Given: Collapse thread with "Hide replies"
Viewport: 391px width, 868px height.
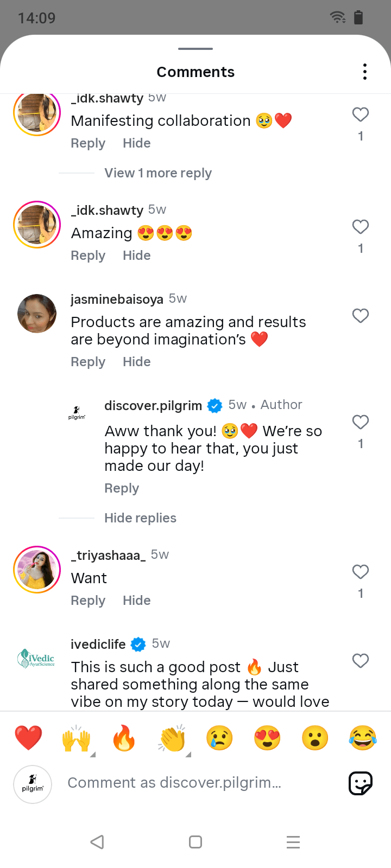Looking at the screenshot, I should 140,518.
